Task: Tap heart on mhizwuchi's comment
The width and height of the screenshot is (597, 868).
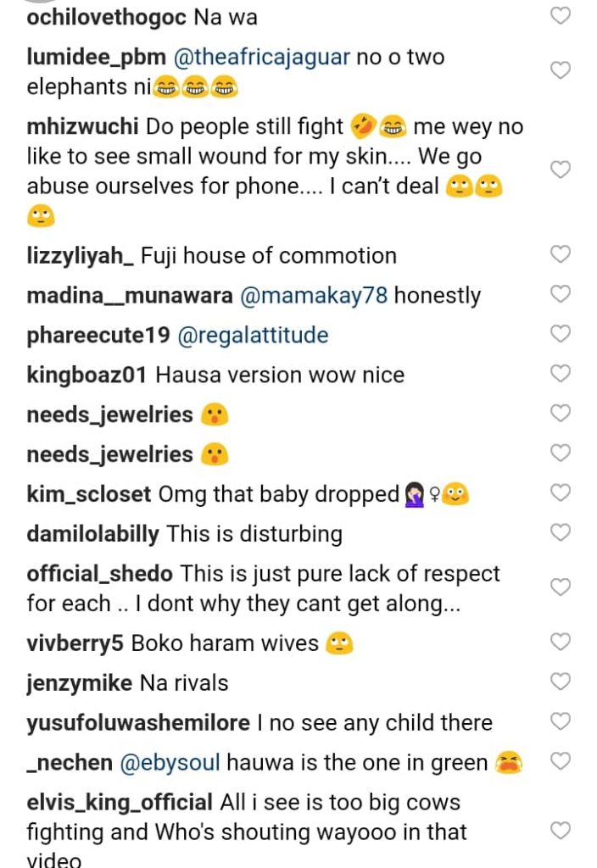Action: coord(561,170)
